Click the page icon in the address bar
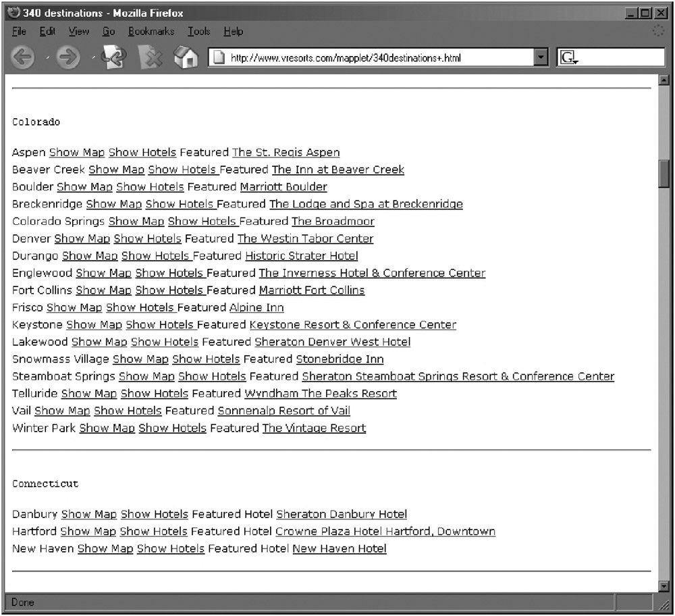Image resolution: width=675 pixels, height=616 pixels. pyautogui.click(x=219, y=57)
